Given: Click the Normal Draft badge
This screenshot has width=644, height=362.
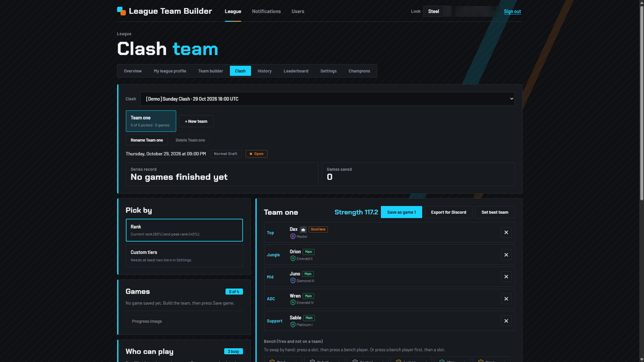Looking at the screenshot, I should pyautogui.click(x=226, y=154).
